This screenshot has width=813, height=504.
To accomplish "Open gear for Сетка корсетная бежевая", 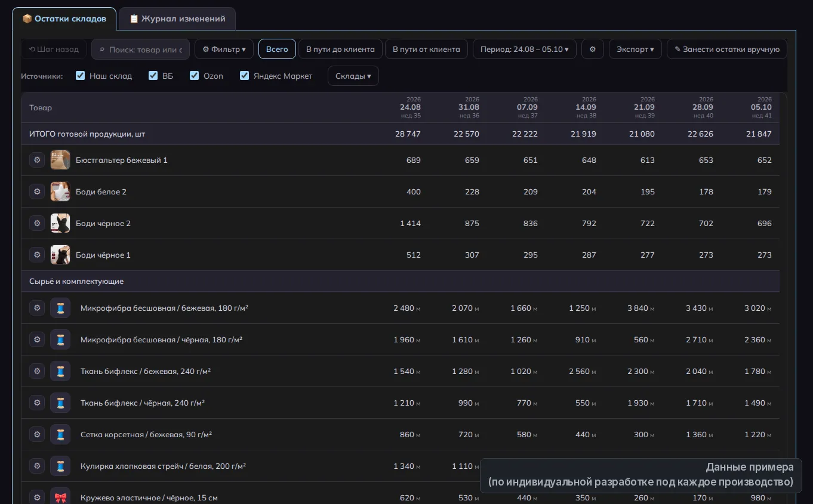I will (37, 434).
